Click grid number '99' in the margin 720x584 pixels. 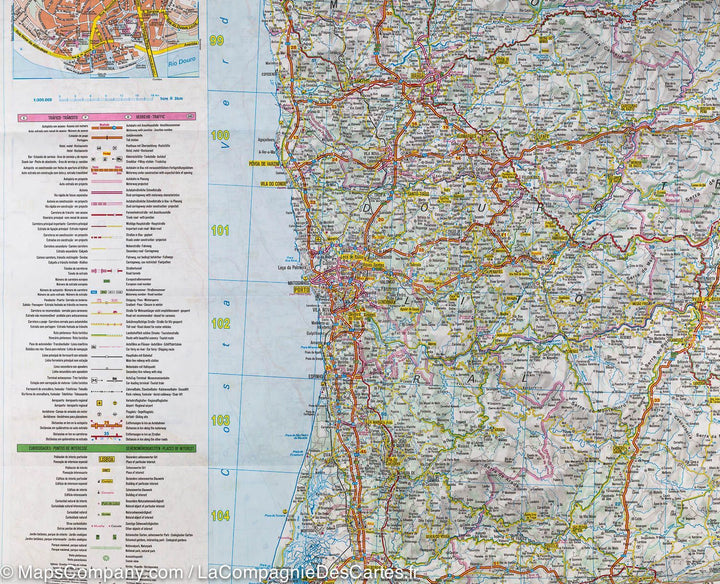pos(217,41)
